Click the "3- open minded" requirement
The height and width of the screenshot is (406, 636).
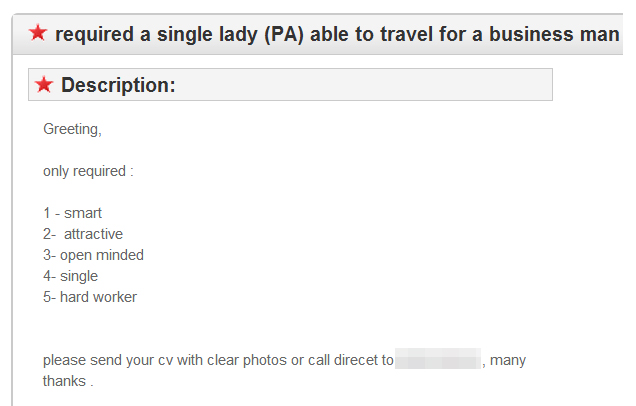[x=93, y=255]
